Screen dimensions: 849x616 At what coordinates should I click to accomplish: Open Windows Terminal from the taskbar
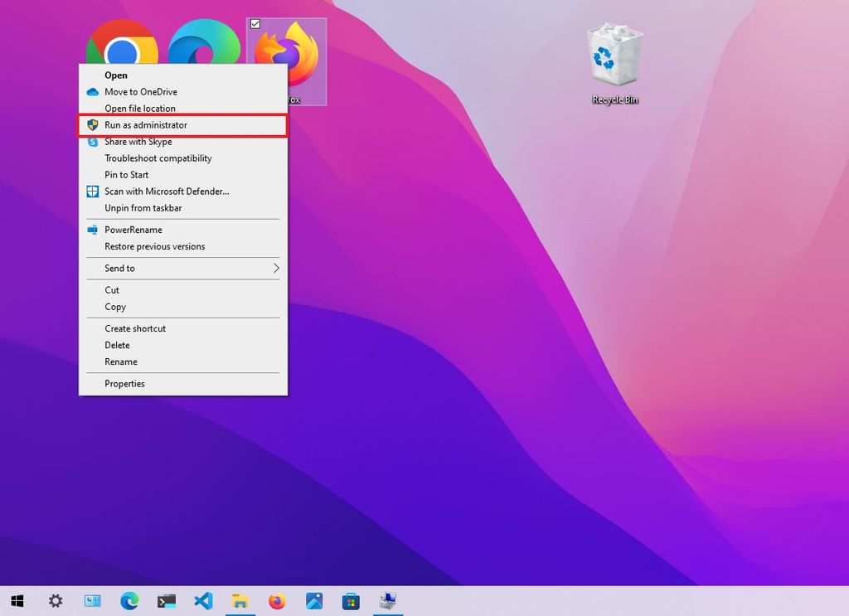tap(167, 600)
